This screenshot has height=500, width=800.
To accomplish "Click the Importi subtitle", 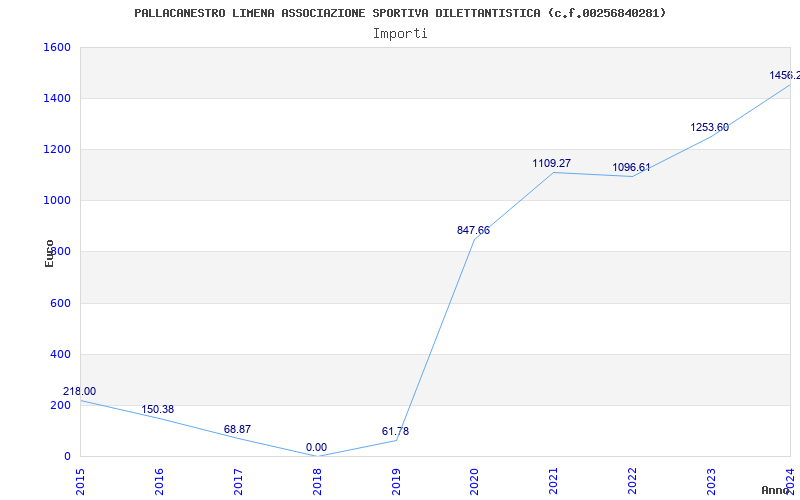I will [400, 34].
